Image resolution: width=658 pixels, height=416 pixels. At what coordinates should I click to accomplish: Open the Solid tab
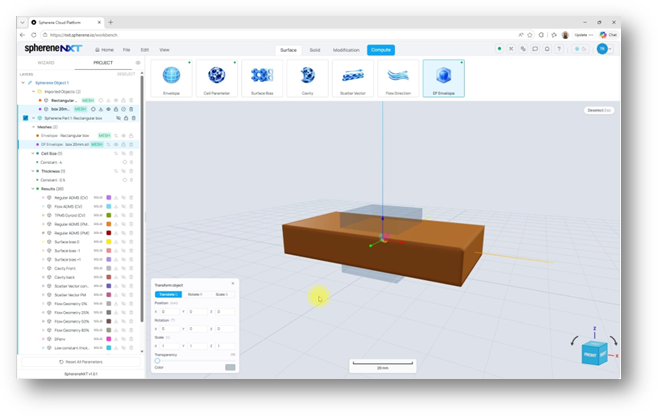tap(315, 50)
